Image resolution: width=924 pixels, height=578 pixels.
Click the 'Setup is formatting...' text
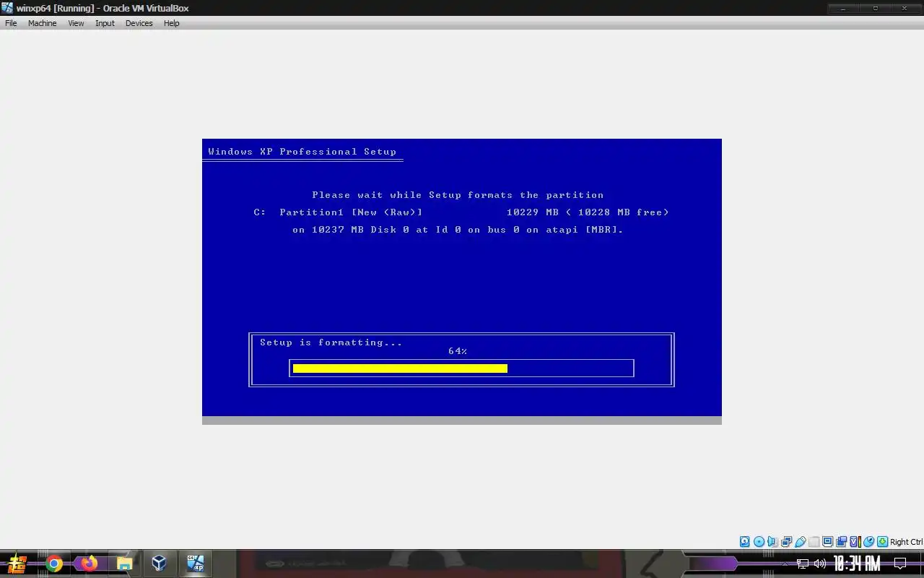pyautogui.click(x=331, y=342)
